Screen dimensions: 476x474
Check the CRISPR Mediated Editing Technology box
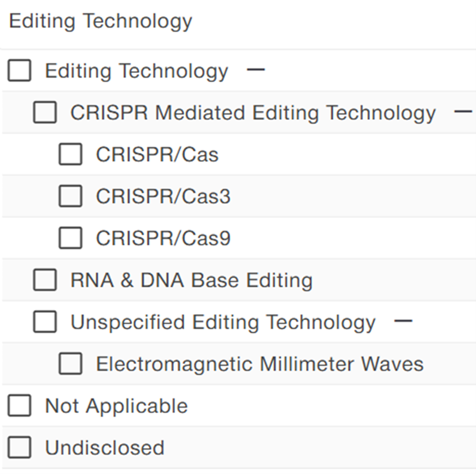click(x=45, y=113)
